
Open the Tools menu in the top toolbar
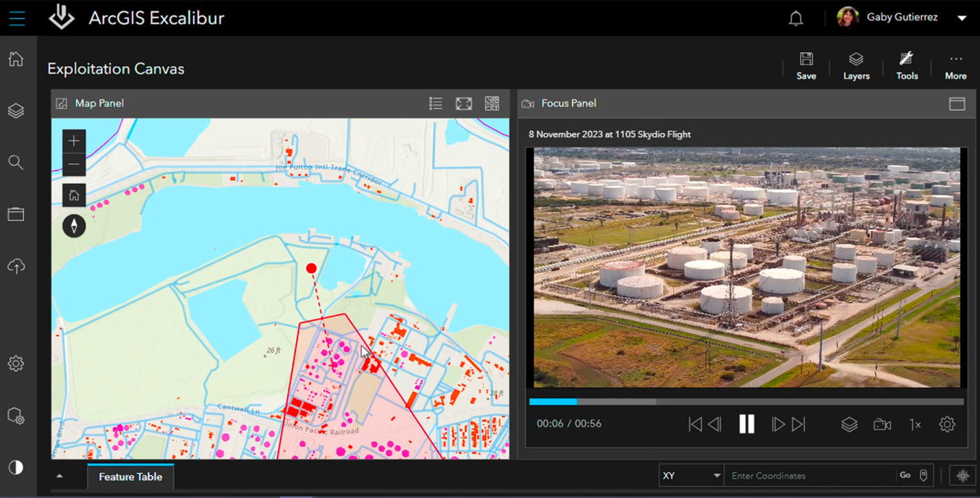pyautogui.click(x=906, y=65)
